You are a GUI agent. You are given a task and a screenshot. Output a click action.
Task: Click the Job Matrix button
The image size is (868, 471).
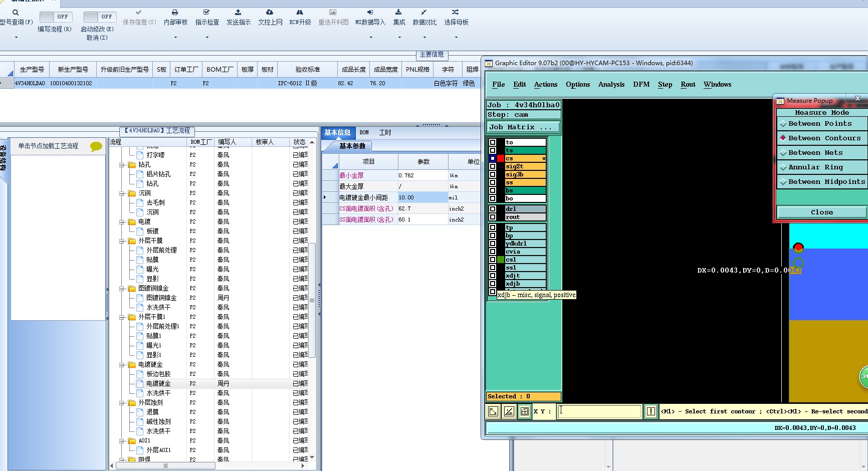coord(523,127)
